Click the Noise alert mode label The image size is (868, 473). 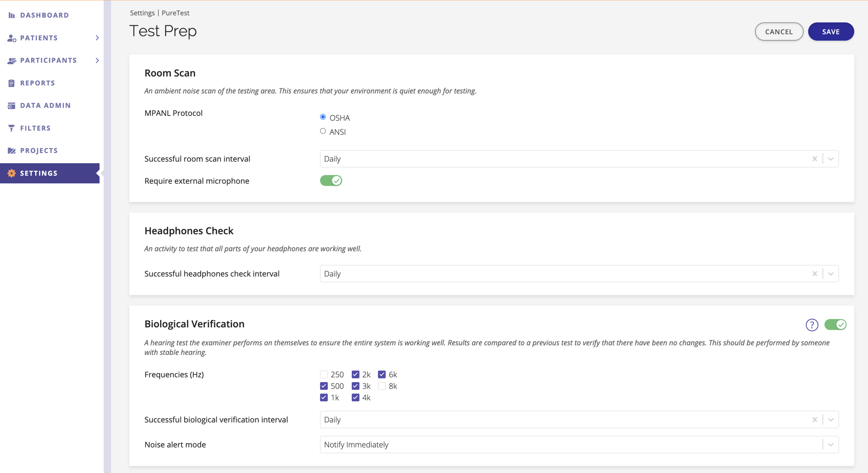pos(175,445)
